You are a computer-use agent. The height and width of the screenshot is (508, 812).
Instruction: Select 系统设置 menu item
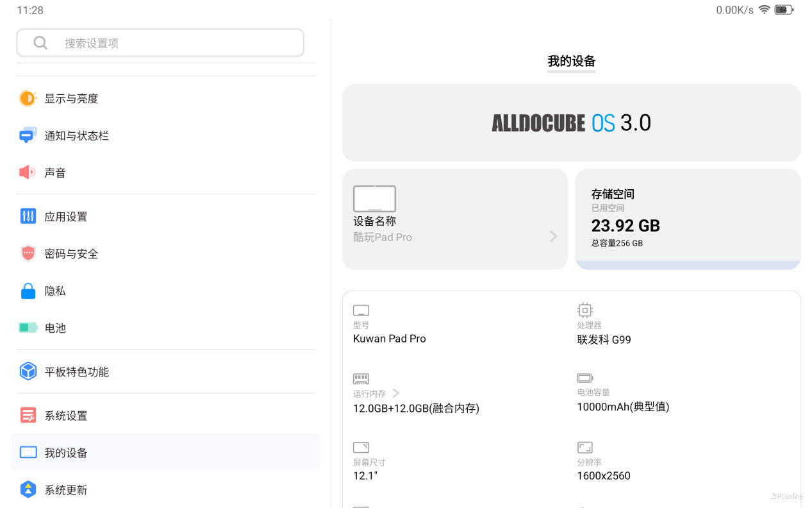coord(65,416)
